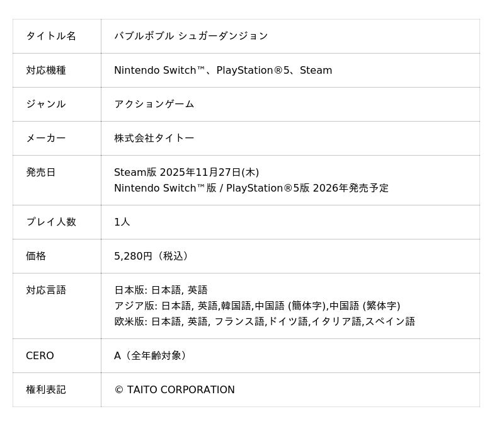The width and height of the screenshot is (504, 426).
Task: Click the プレイ人数 row label
Action: pos(51,222)
